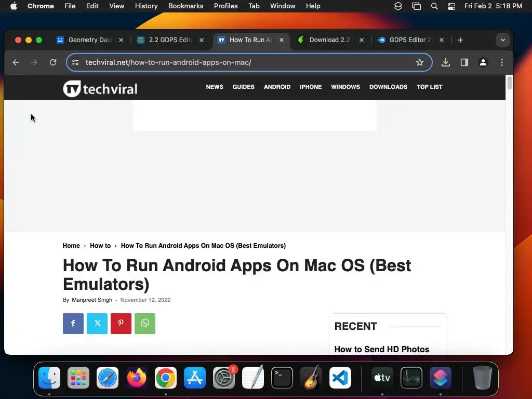Close the GDPS Editor 2 tab
The height and width of the screenshot is (399, 532).
click(x=442, y=40)
